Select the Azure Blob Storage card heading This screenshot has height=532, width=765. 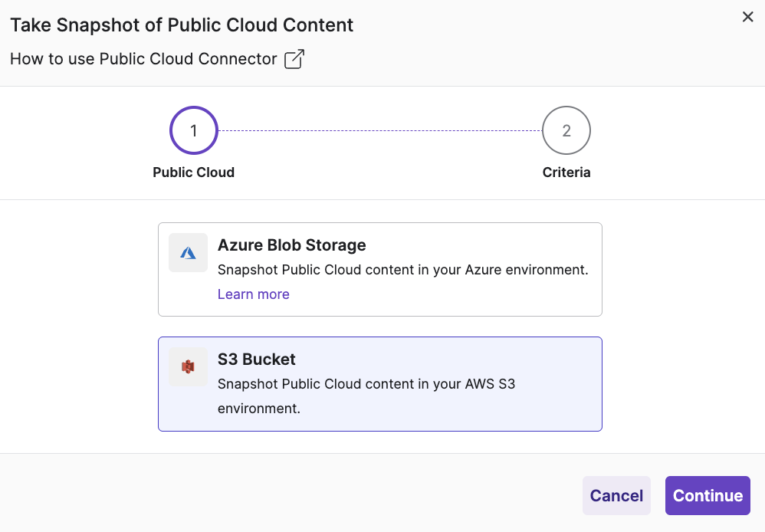coord(292,245)
